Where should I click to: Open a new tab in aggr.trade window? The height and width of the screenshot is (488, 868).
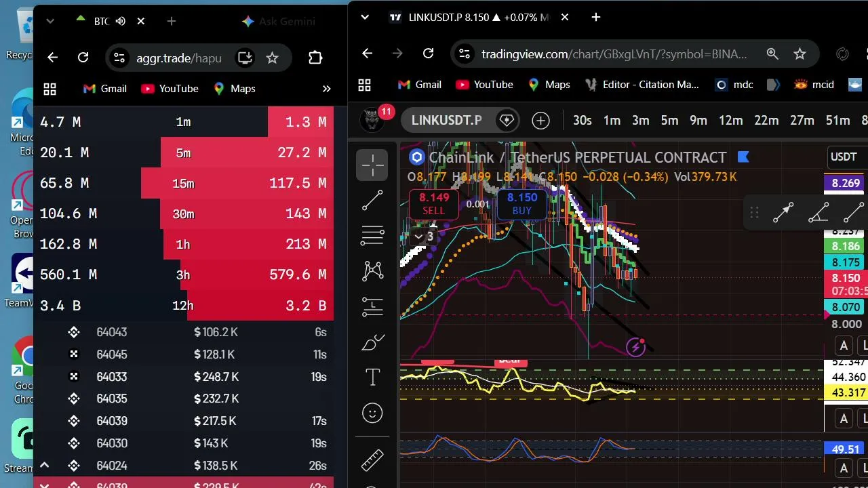point(171,21)
